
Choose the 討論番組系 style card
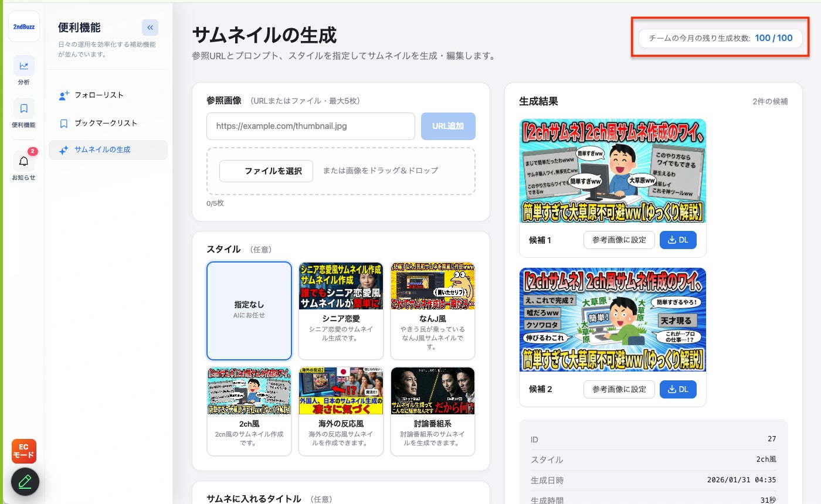(x=433, y=411)
